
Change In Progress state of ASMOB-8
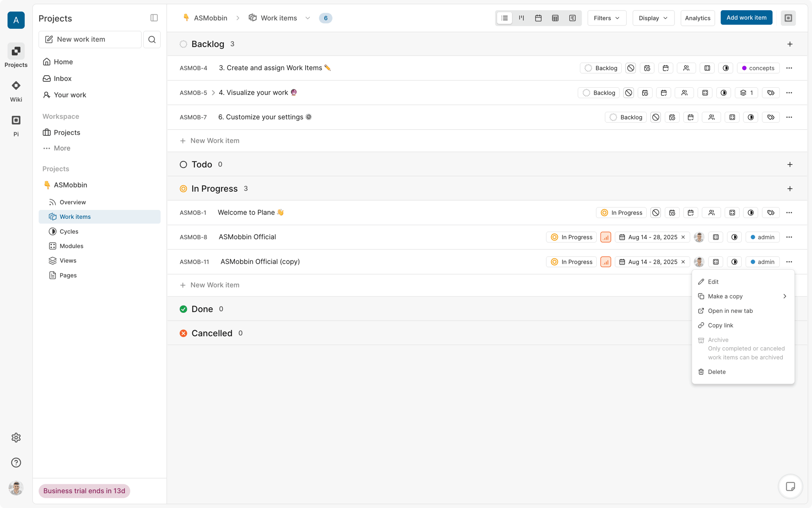(x=571, y=237)
